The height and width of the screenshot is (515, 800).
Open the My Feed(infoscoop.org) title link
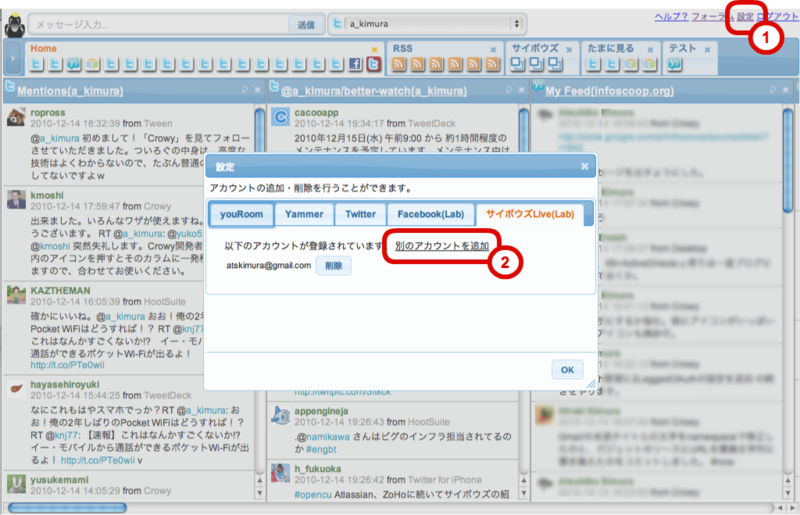(x=610, y=91)
